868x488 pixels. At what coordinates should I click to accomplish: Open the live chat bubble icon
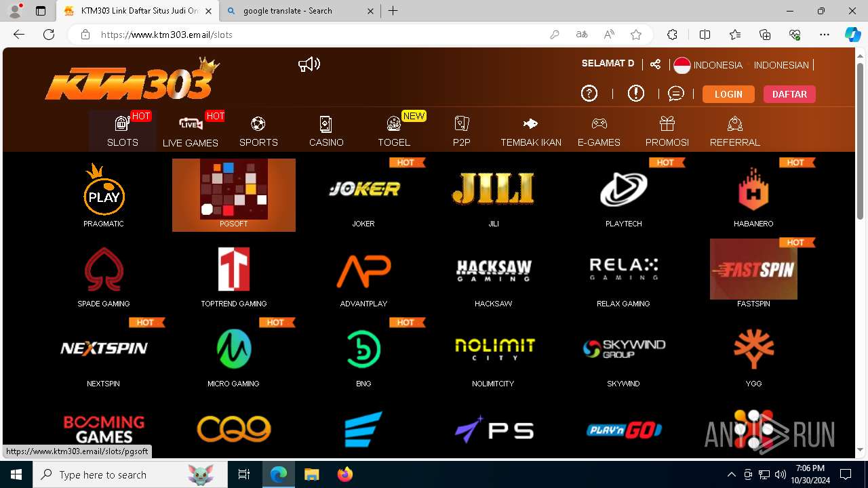point(676,94)
